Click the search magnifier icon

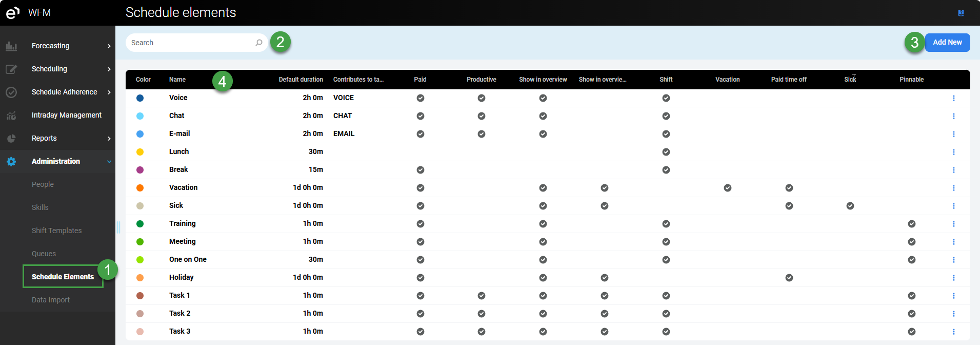point(259,43)
